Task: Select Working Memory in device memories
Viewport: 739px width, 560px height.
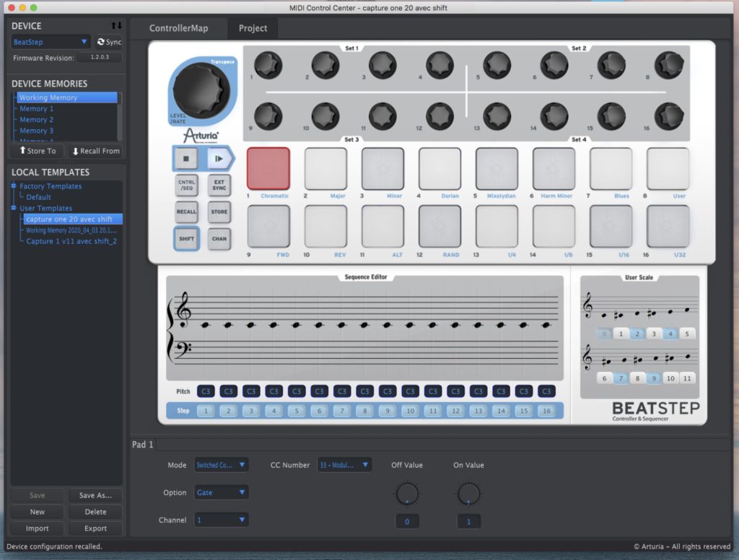Action: coord(67,97)
